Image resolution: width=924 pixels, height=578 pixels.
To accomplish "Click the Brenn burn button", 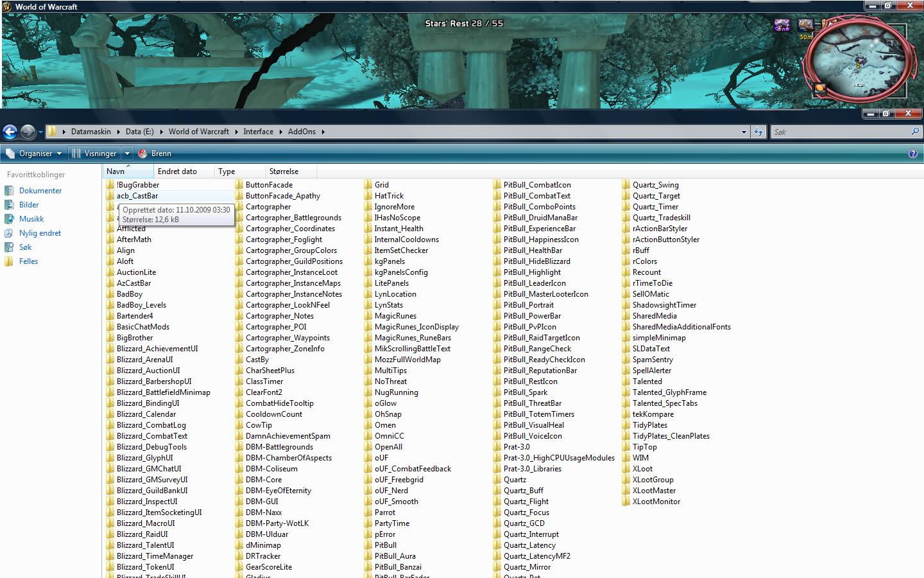I will (155, 153).
